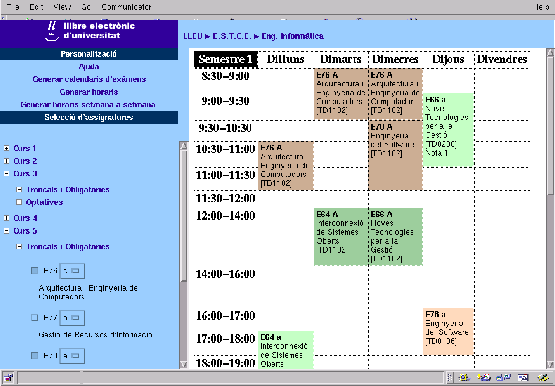Click the Curs 5 label link
This screenshot has height=386, width=555.
click(x=25, y=231)
